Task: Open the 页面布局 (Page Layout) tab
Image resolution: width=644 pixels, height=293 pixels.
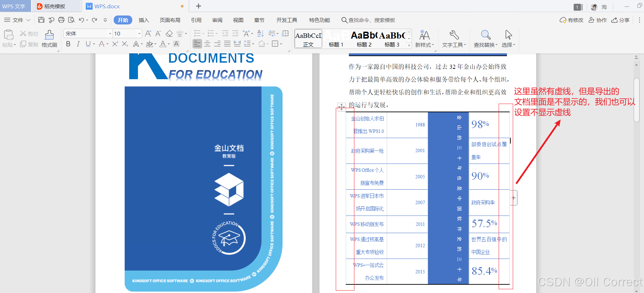Action: click(170, 20)
